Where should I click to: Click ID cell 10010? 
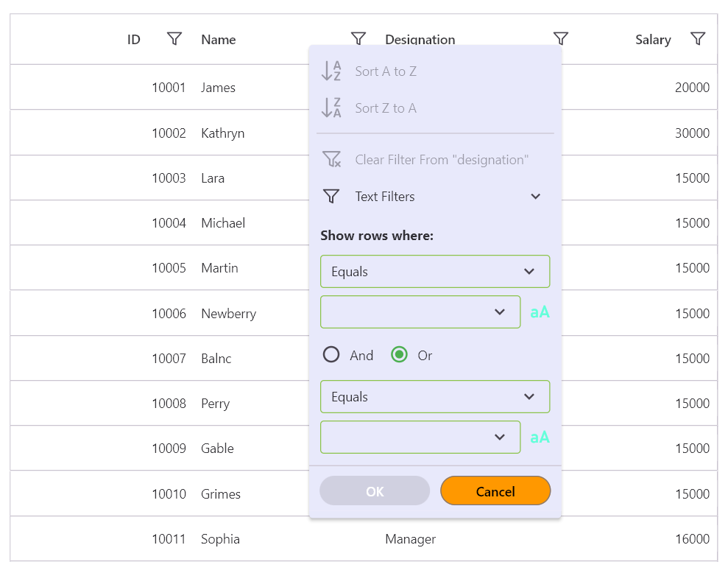(169, 493)
